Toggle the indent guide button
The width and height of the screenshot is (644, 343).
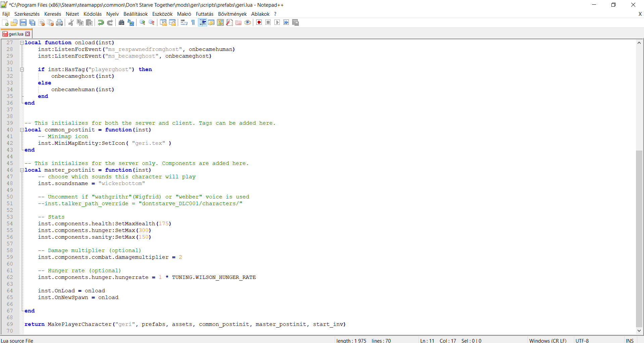tap(202, 22)
